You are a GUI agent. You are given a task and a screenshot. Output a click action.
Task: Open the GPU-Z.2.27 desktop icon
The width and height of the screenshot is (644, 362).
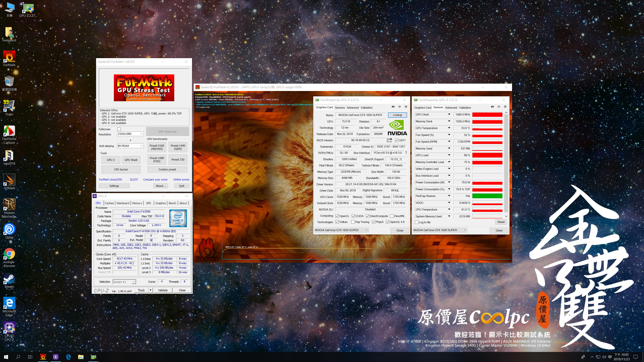point(28,10)
